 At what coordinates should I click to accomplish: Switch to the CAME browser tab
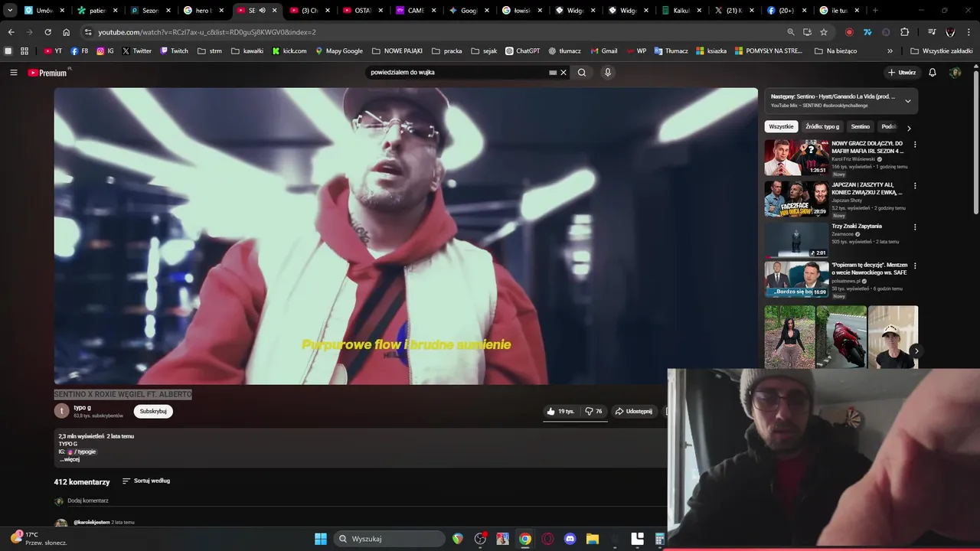click(416, 11)
